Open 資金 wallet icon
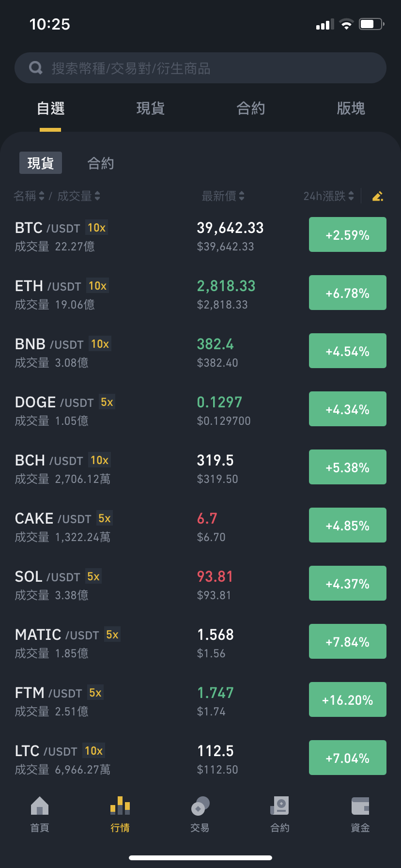401x868 pixels. (x=360, y=806)
